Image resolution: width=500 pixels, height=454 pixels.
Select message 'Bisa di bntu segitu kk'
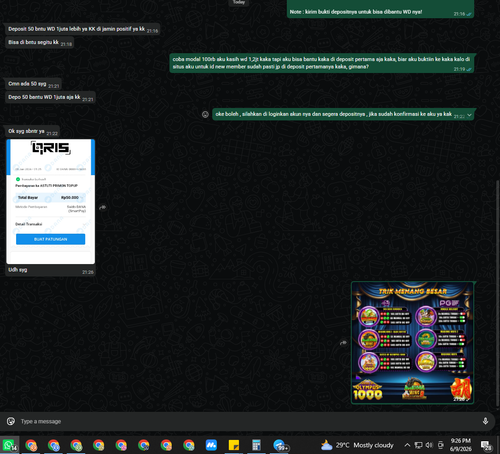pos(39,43)
